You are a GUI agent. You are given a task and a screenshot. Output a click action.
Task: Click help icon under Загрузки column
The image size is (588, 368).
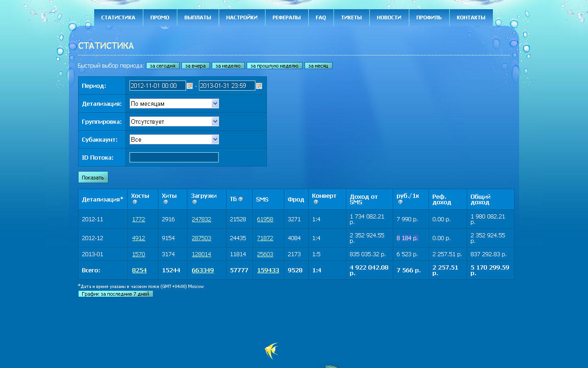coord(194,202)
